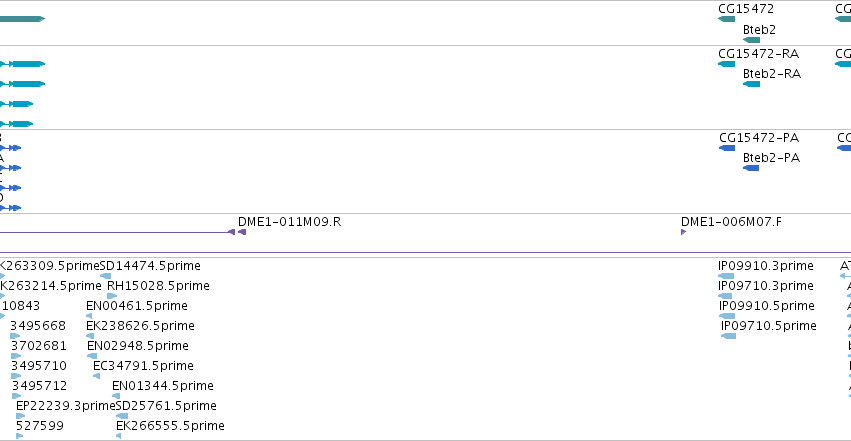Select the Bteb2-PA protein feature

[751, 168]
